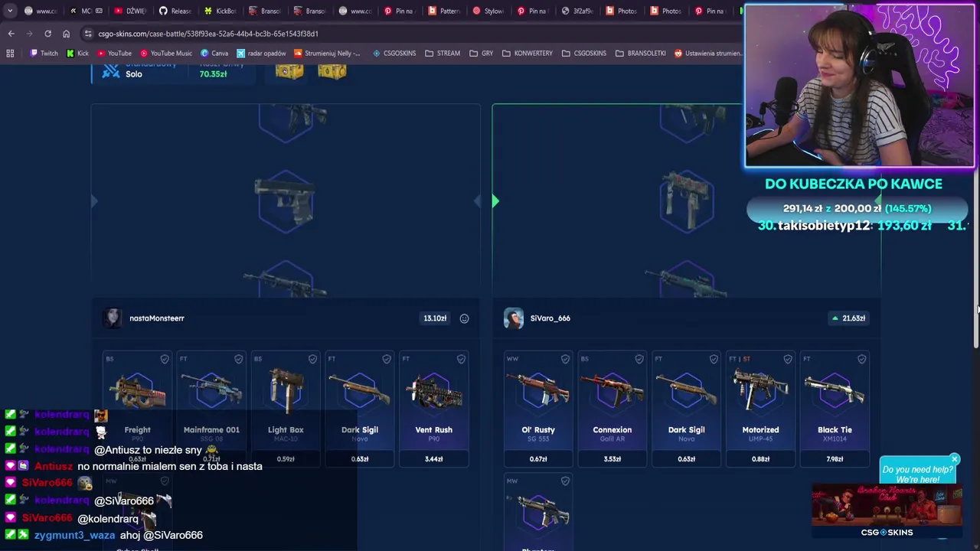Click the browser Back arrow
Viewport: 980px width, 551px height.
coord(11,34)
